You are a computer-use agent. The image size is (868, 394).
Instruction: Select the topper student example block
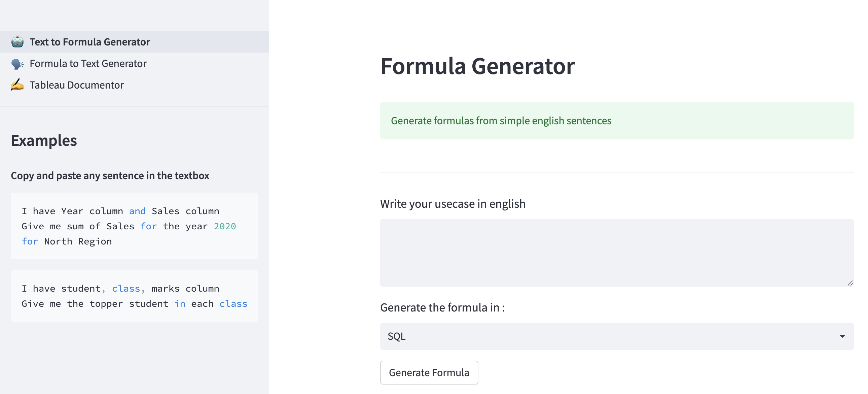pyautogui.click(x=134, y=296)
